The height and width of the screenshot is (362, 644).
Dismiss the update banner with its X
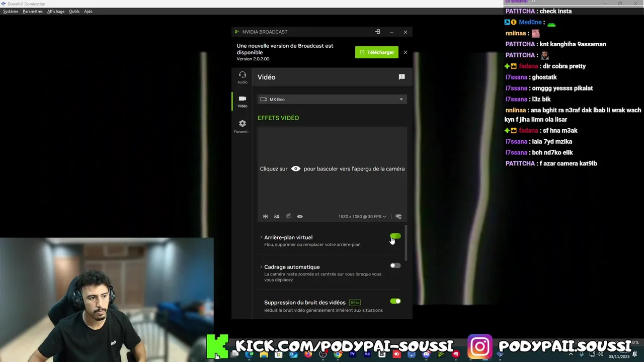(x=406, y=52)
